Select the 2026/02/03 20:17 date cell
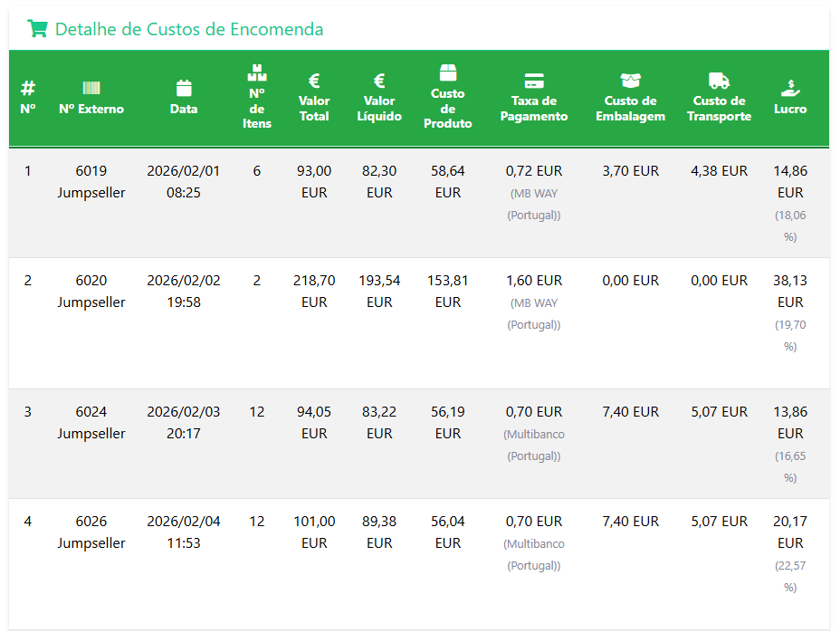Viewport: 840px width, 633px height. [184, 422]
